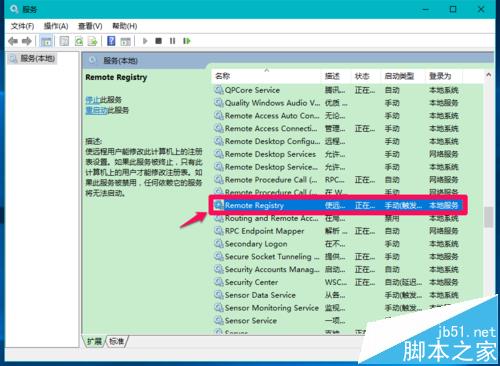Select Remote Procedure Call row marked RPC...
Viewport: 500px width, 366px height.
coord(337,180)
